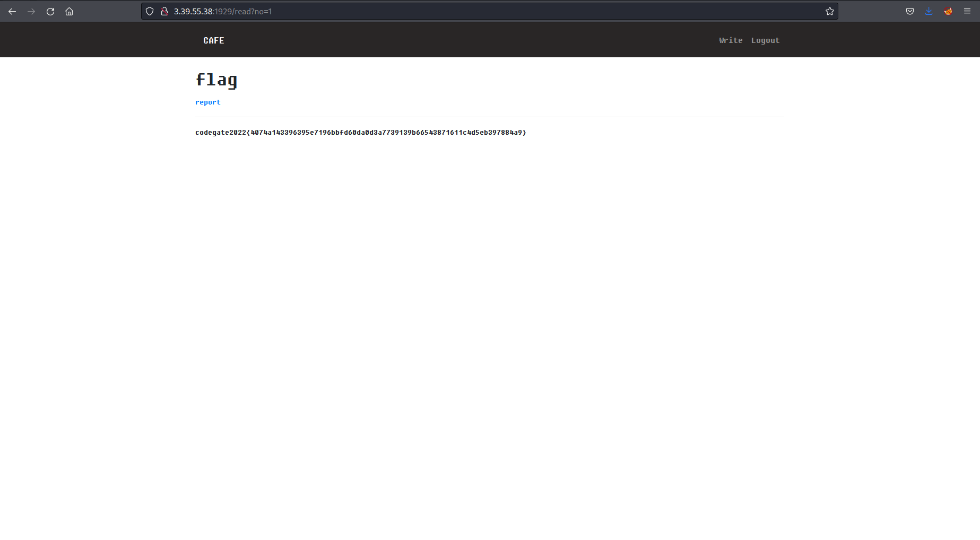Click the report link under the title
This screenshot has width=980, height=540.
pyautogui.click(x=208, y=102)
